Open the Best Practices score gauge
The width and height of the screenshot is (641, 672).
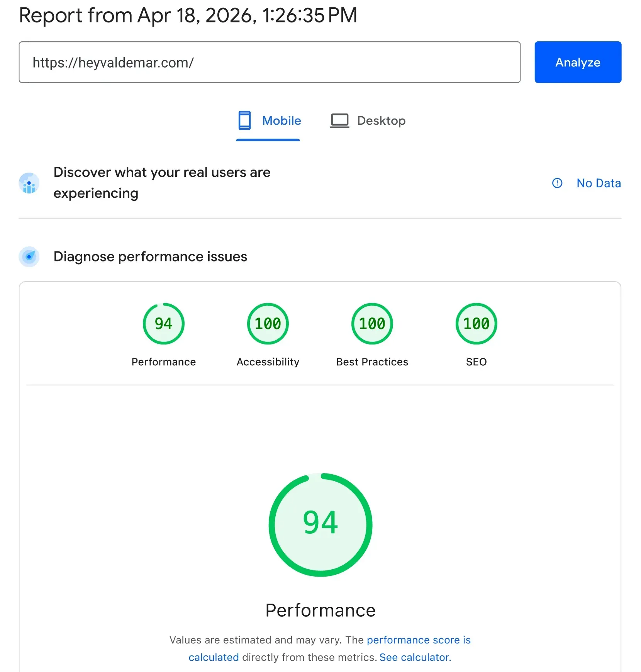[371, 324]
